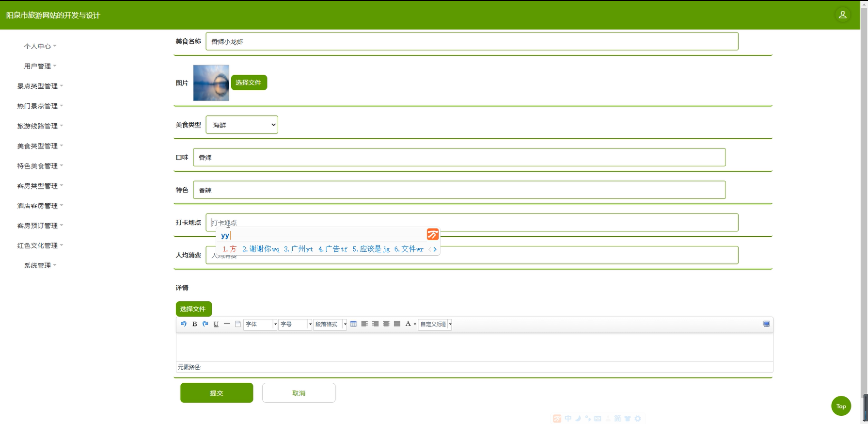Focus the 人均消费 input field
The image size is (868, 424).
click(472, 255)
